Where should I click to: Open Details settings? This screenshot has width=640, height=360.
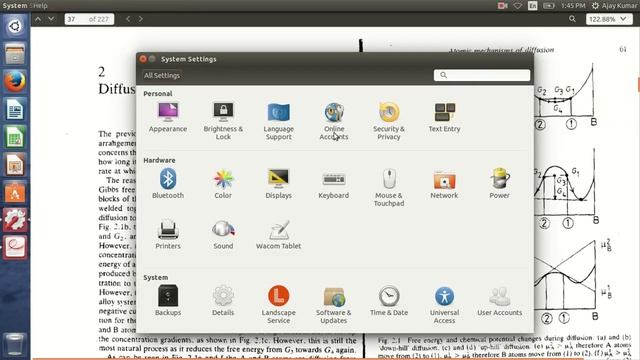click(x=223, y=301)
